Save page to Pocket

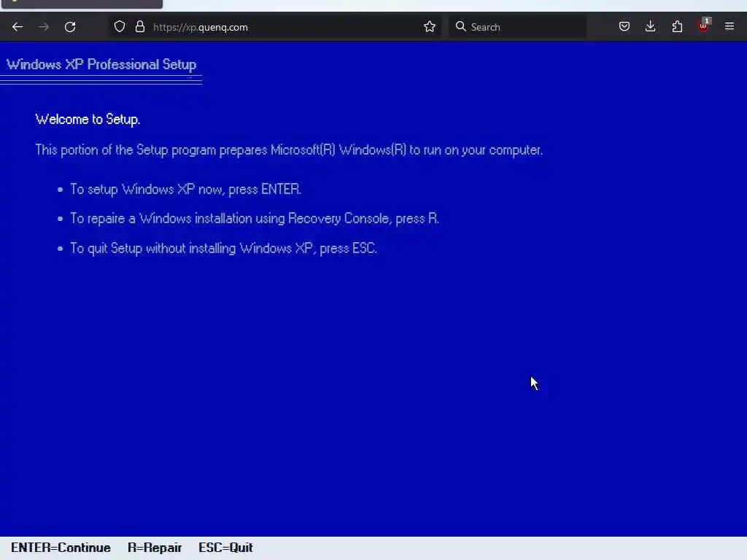[x=624, y=27]
